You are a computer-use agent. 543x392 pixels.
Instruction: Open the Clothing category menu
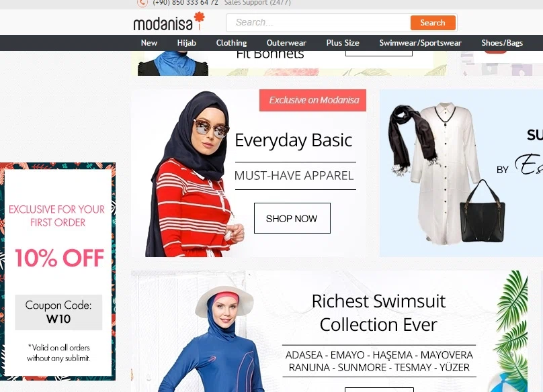[x=231, y=43]
